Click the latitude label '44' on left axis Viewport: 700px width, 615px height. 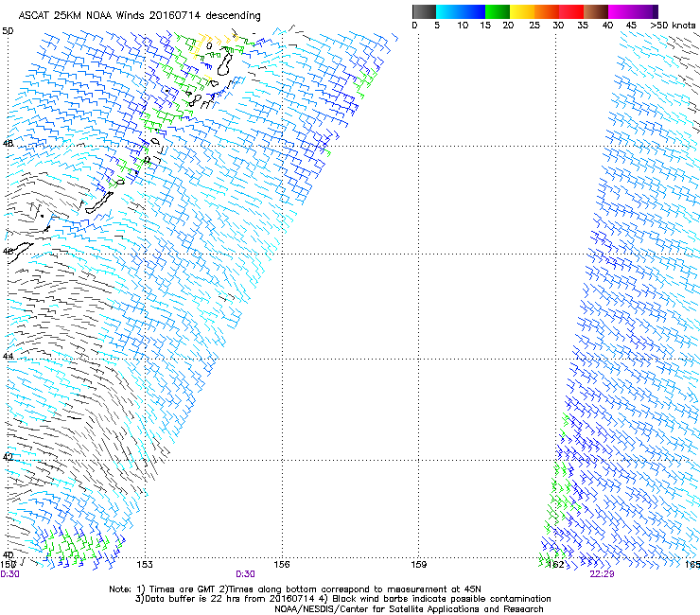[x=8, y=357]
